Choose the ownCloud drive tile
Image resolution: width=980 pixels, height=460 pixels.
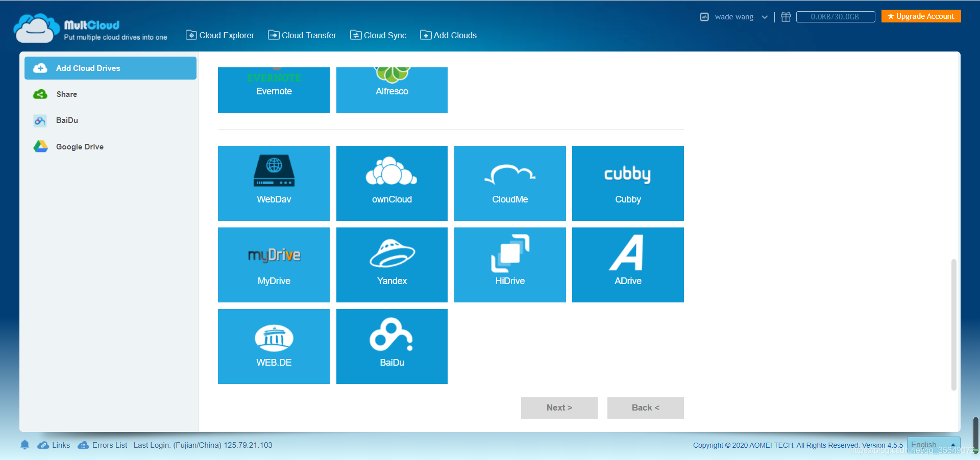pyautogui.click(x=392, y=183)
